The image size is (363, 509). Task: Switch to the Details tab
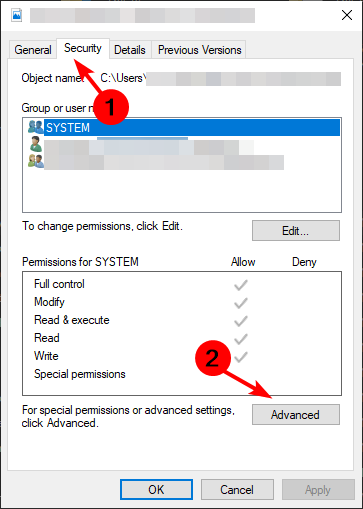[130, 50]
